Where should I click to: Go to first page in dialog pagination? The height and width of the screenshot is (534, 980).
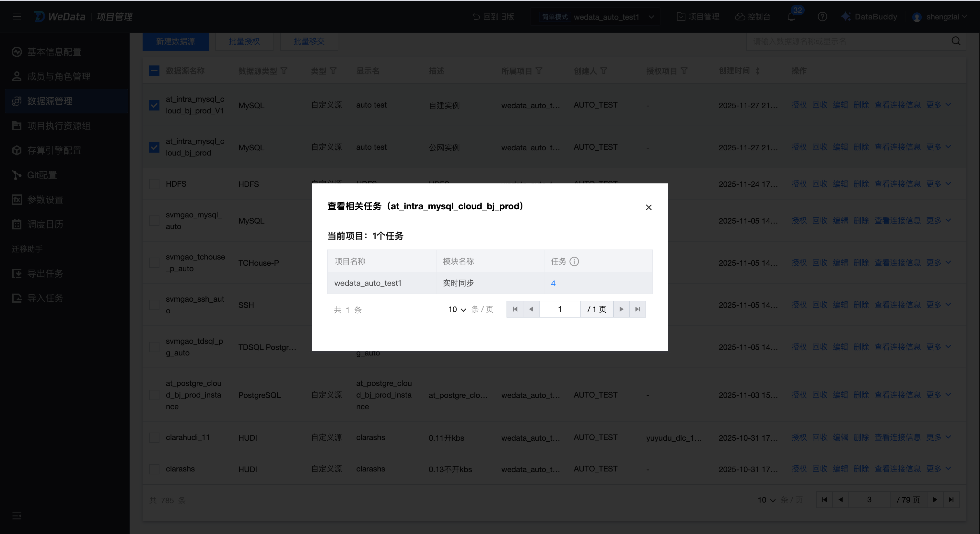(515, 309)
